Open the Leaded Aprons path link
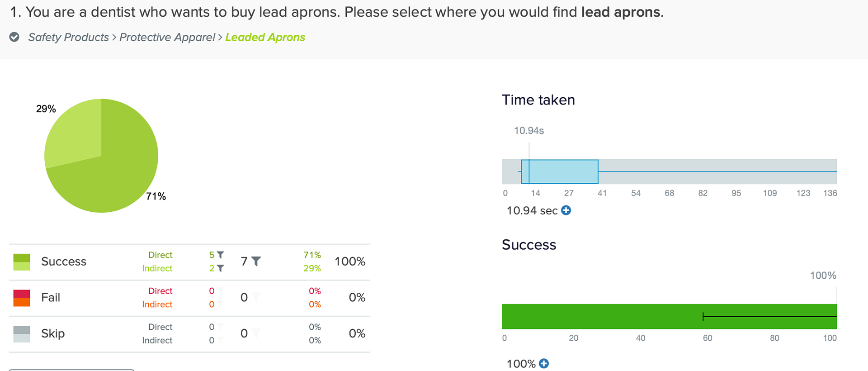Screen dimensions: 868x371 (265, 37)
